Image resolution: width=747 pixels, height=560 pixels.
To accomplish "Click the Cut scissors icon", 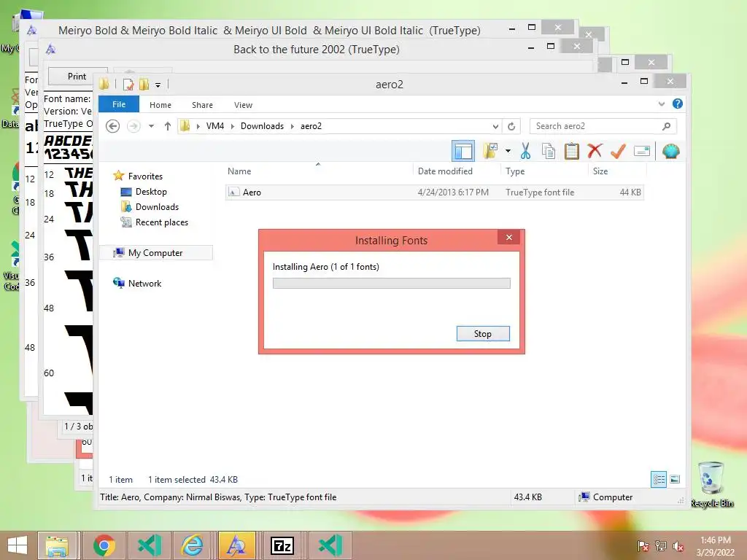I will coord(525,152).
